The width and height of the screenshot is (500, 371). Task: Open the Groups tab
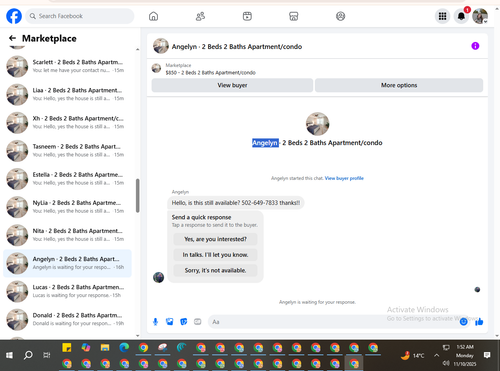coord(340,16)
